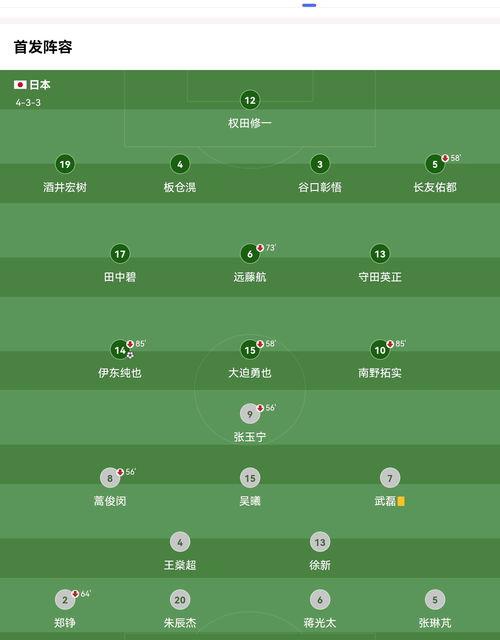Open player name 吴曦
Screen dimensions: 500x640
[x=250, y=501]
